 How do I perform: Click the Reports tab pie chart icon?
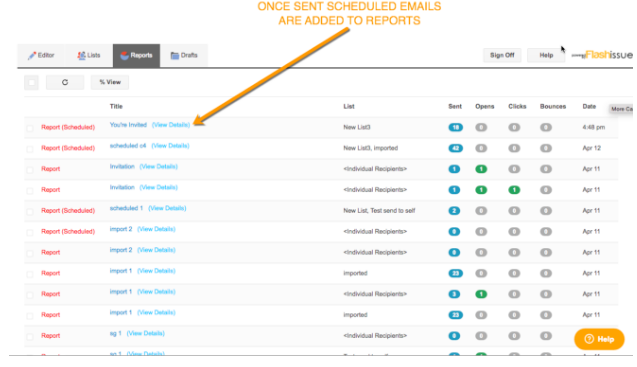click(125, 55)
